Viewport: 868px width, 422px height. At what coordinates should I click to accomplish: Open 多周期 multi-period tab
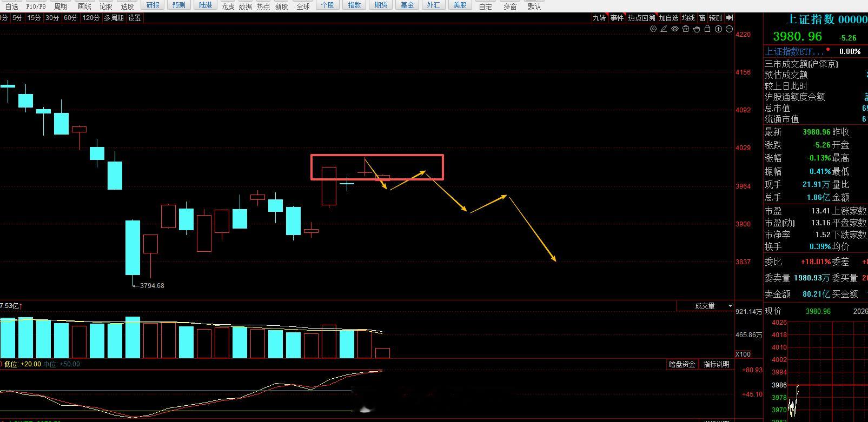tap(114, 18)
